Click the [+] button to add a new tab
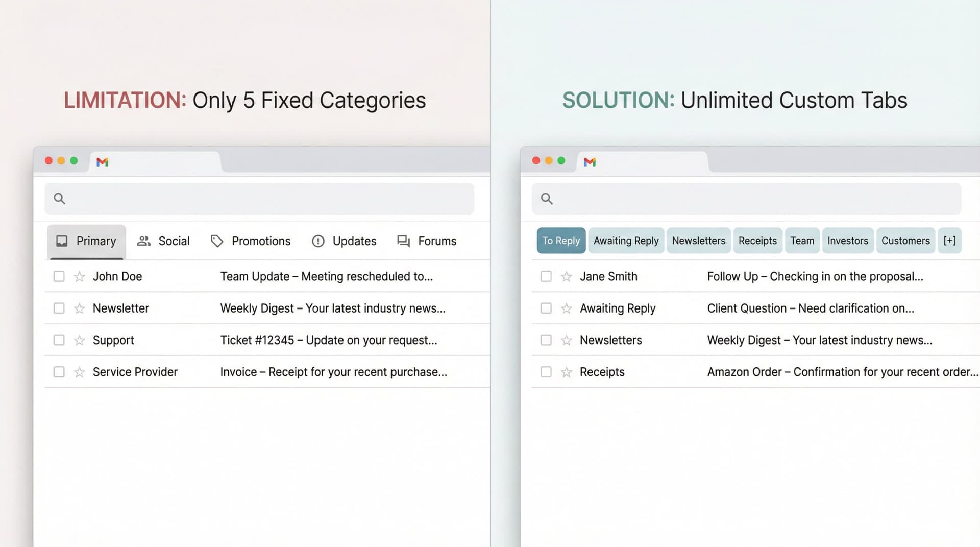This screenshot has height=547, width=980. [950, 241]
